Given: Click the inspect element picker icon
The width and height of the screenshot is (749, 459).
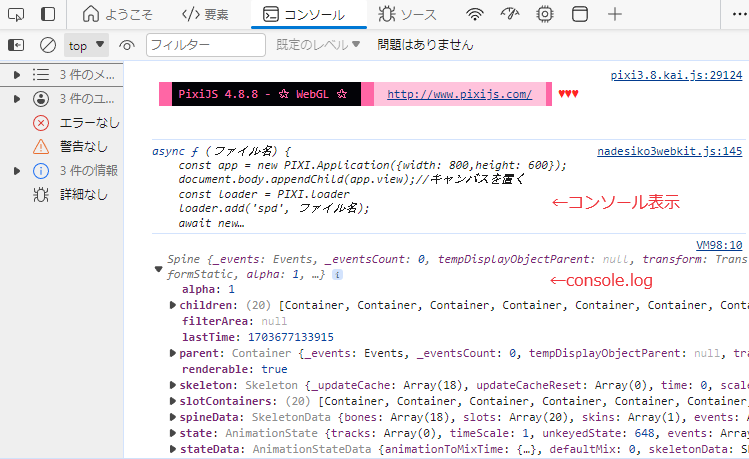Looking at the screenshot, I should [x=16, y=14].
